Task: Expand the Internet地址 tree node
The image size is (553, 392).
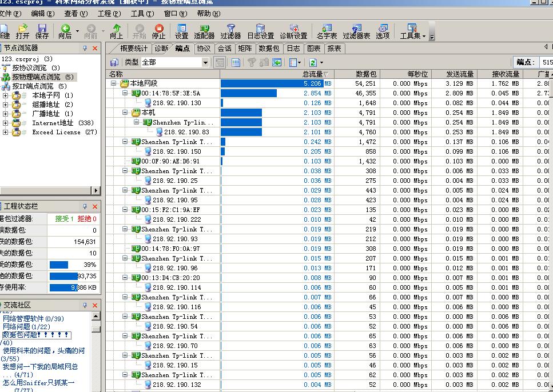Action: click(5, 123)
